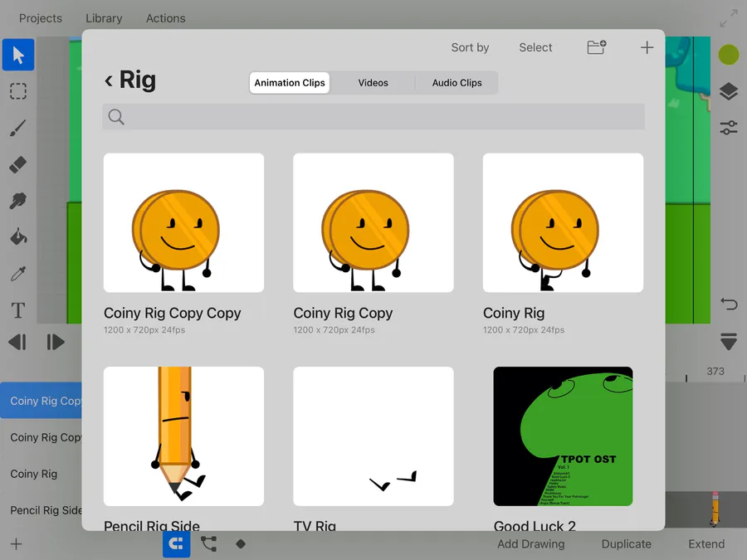Click into the library search field

pos(373,117)
